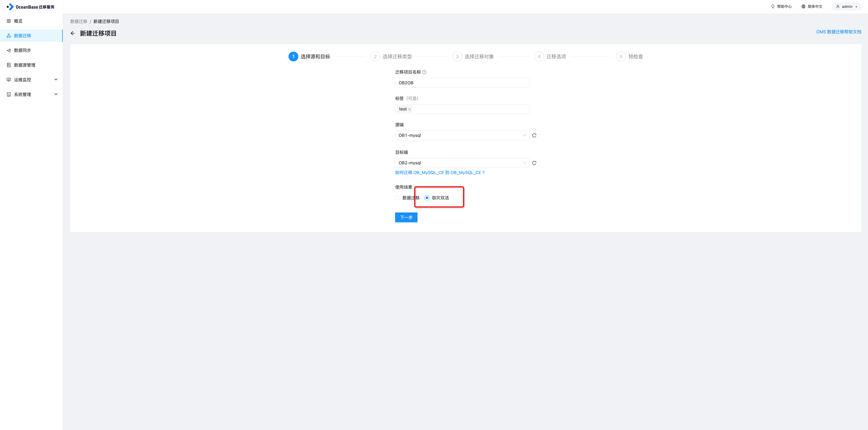The image size is (868, 430).
Task: Click the refresh icon next to 目标端
Action: (x=534, y=163)
